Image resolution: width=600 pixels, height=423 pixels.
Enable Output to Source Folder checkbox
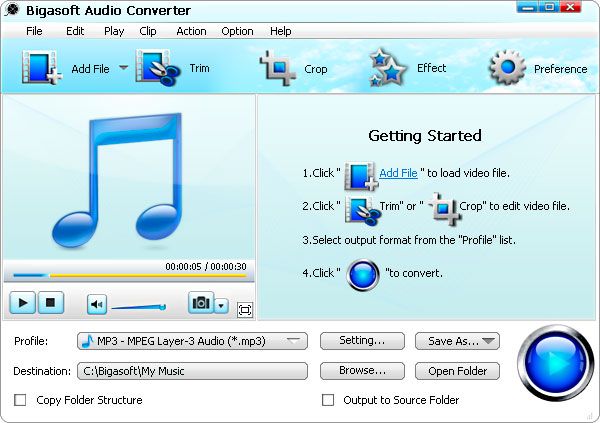coord(328,400)
